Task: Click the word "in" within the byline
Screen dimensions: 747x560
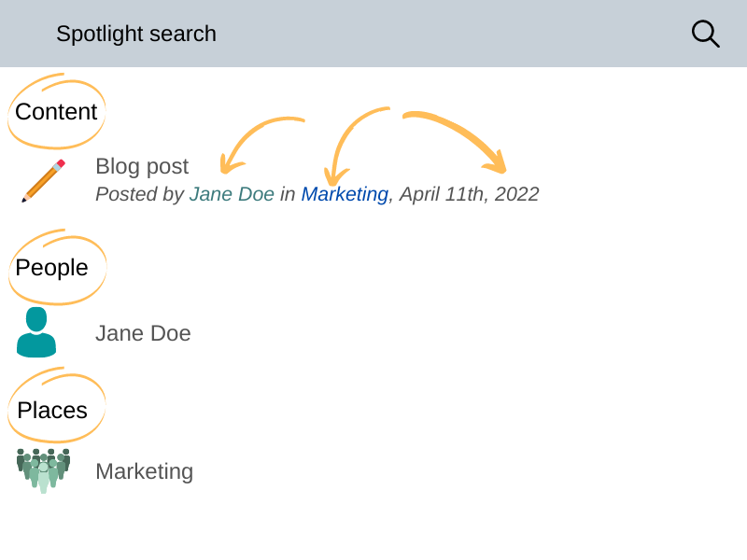Action: [288, 194]
